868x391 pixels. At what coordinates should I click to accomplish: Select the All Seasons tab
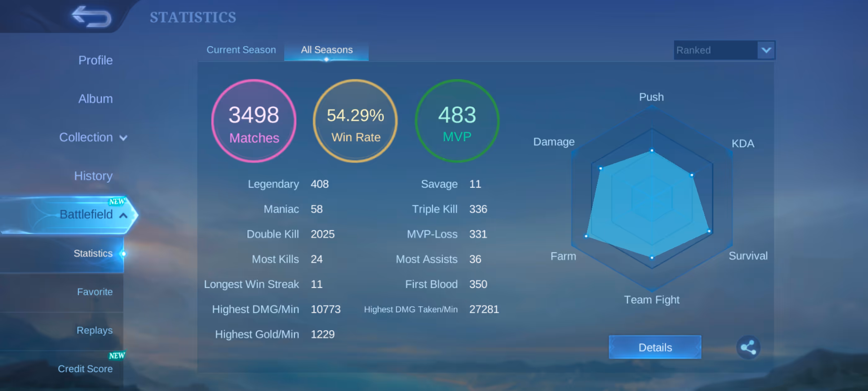pos(326,50)
